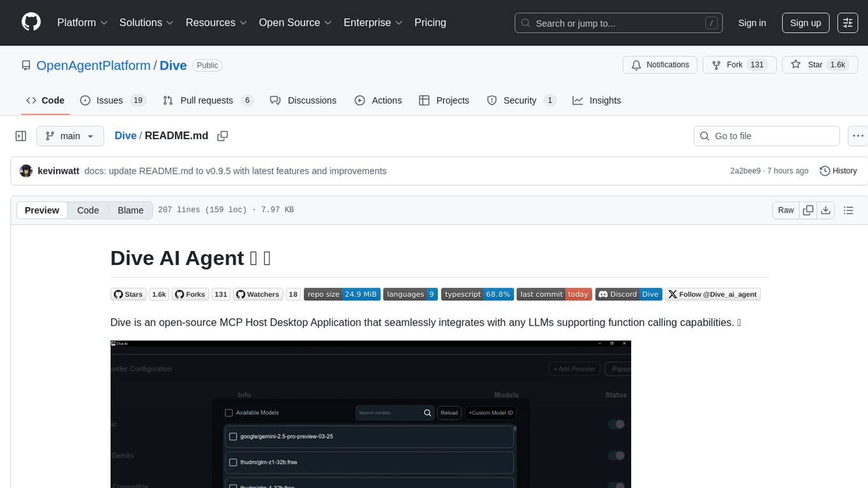Viewport: 868px width, 488px height.
Task: Open the more file actions menu
Action: (858, 136)
